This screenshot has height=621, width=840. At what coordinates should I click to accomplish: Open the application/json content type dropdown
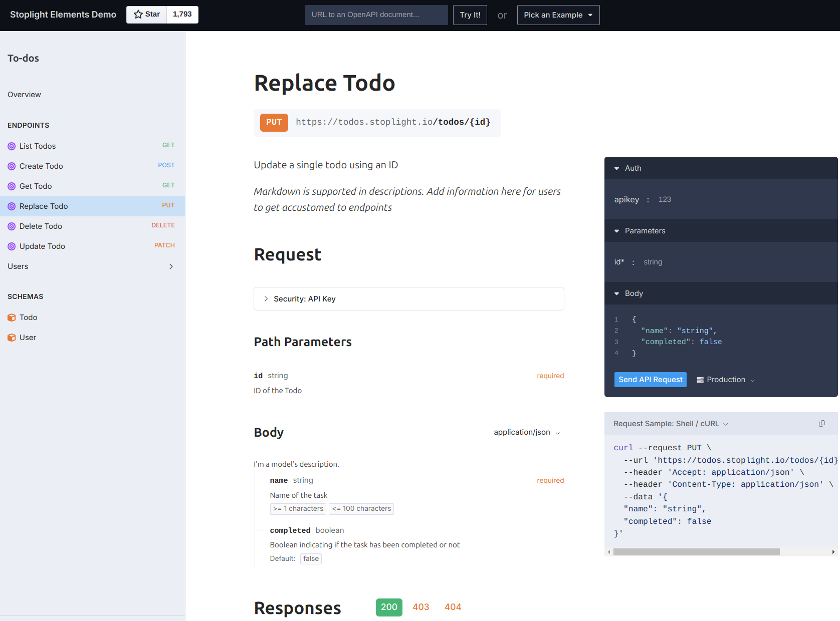pyautogui.click(x=527, y=432)
